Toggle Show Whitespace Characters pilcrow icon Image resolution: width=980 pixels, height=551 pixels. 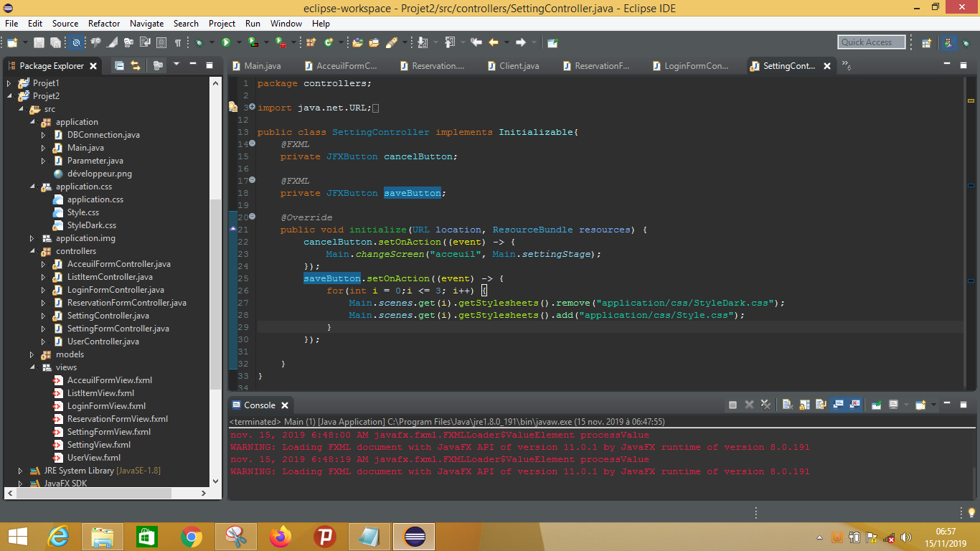point(177,42)
